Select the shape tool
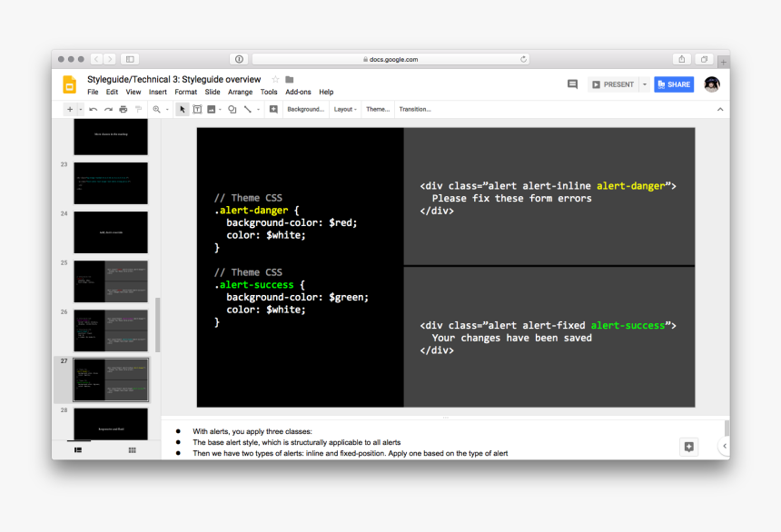Image resolution: width=781 pixels, height=532 pixels. click(x=232, y=109)
